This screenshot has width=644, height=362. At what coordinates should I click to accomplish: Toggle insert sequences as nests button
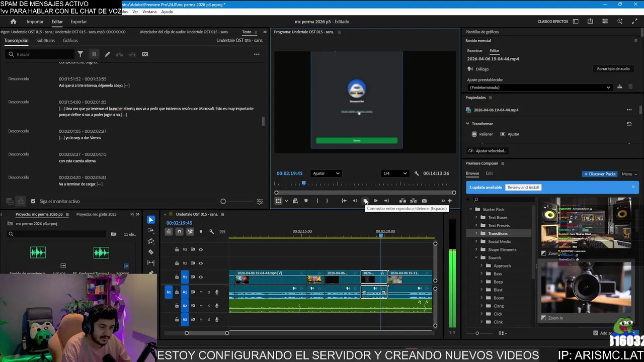(169, 232)
